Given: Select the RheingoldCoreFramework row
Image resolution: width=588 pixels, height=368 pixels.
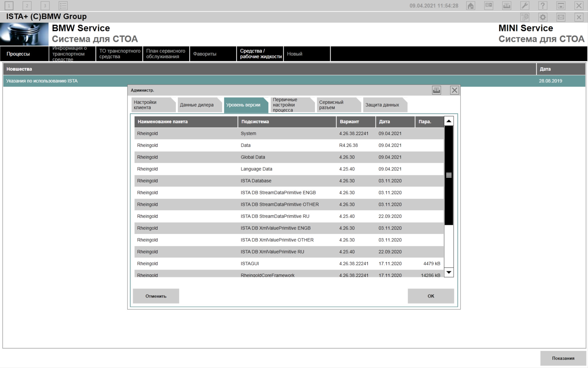Looking at the screenshot, I should pyautogui.click(x=289, y=274).
